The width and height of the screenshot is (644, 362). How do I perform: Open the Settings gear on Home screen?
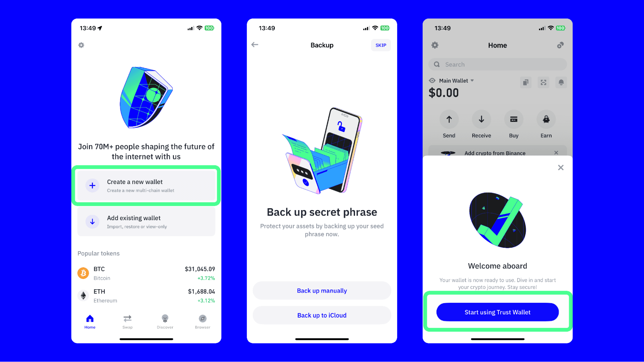(x=435, y=45)
